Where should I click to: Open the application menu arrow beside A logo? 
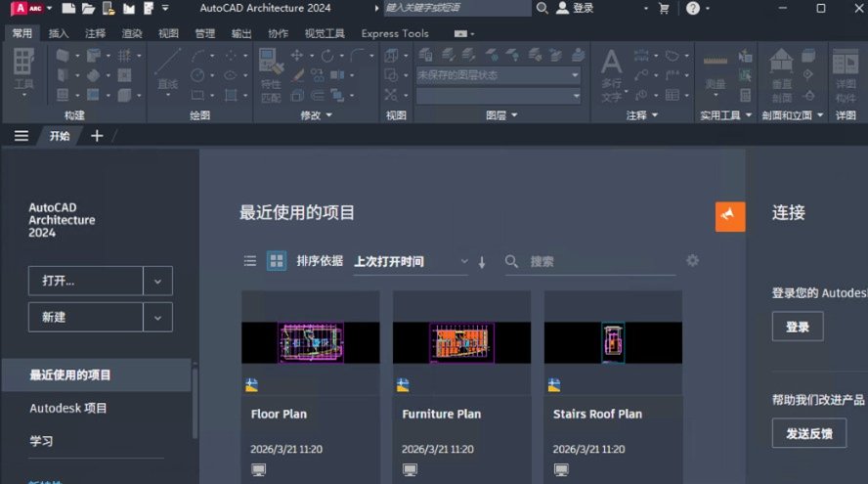[x=49, y=8]
